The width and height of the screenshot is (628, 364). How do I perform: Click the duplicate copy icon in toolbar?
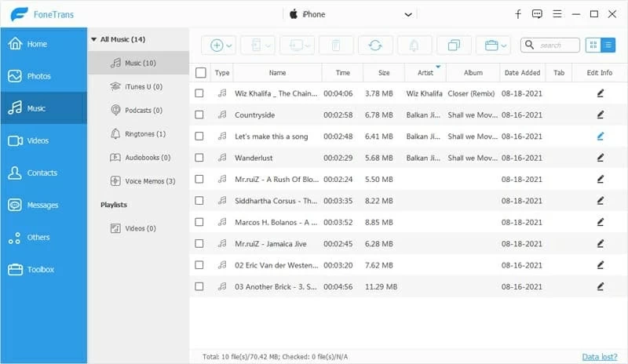click(x=454, y=45)
